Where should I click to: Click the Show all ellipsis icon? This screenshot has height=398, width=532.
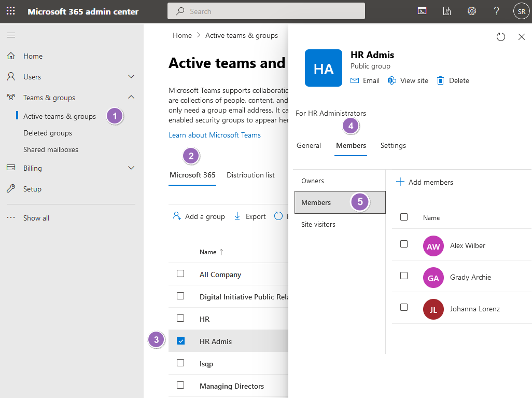11,217
